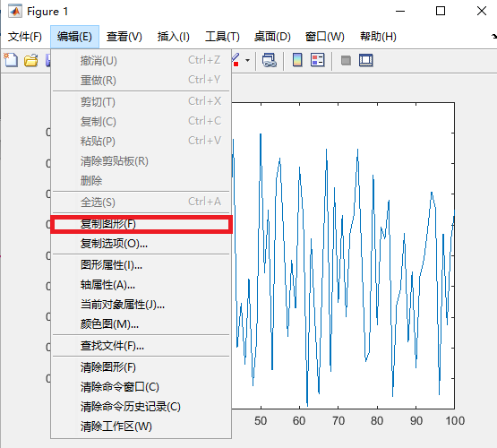Open the 文件(F) menu
The width and height of the screenshot is (497, 448).
point(25,37)
